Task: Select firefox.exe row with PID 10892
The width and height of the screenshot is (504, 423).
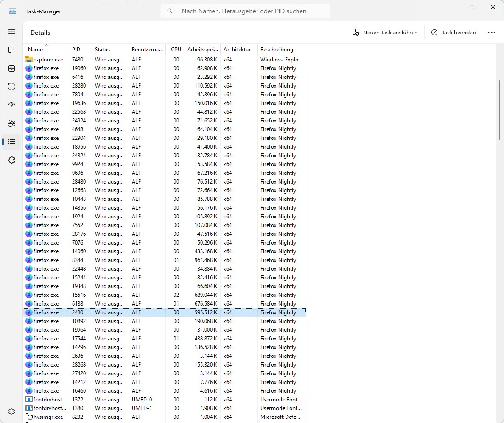Action: click(x=165, y=321)
